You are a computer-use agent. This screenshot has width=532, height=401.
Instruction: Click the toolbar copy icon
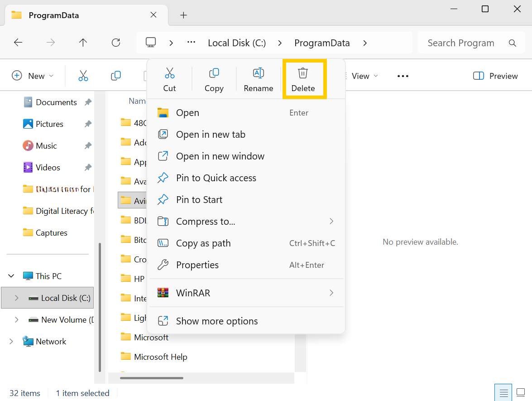coord(116,76)
